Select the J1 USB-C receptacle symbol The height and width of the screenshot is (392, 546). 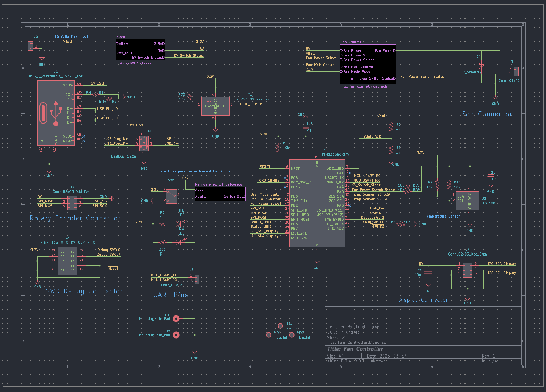(x=56, y=113)
